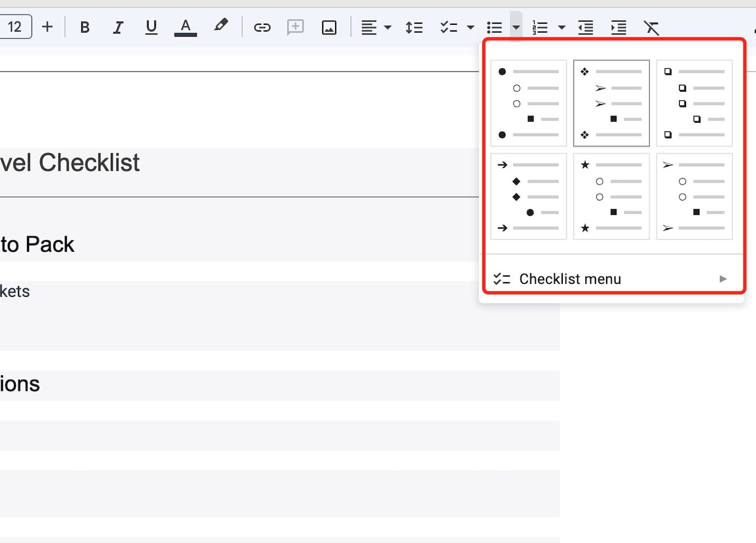The height and width of the screenshot is (543, 756).
Task: Click the bulleted list icon
Action: (495, 27)
